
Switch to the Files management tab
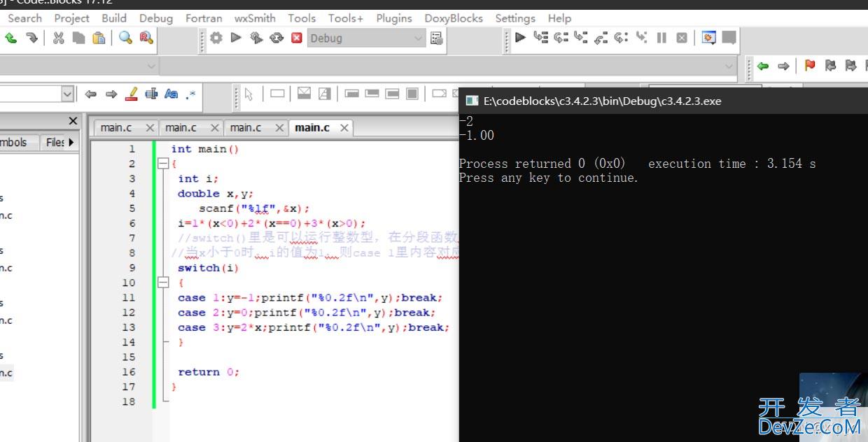click(55, 143)
